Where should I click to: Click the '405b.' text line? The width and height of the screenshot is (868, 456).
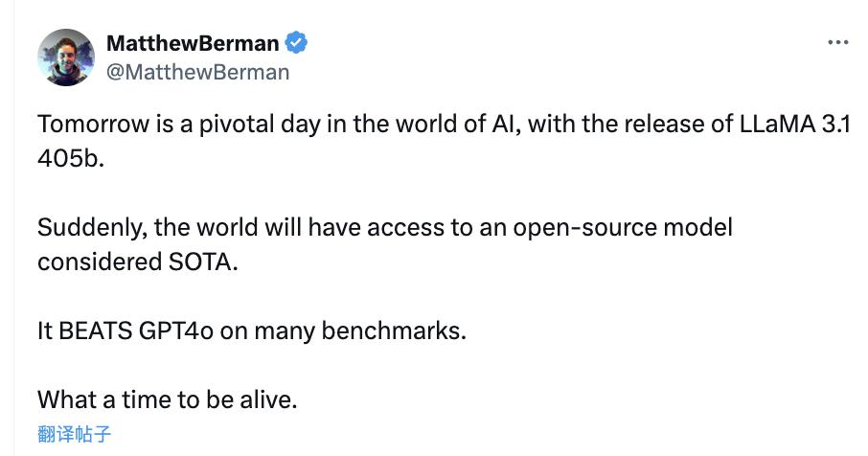(x=71, y=158)
